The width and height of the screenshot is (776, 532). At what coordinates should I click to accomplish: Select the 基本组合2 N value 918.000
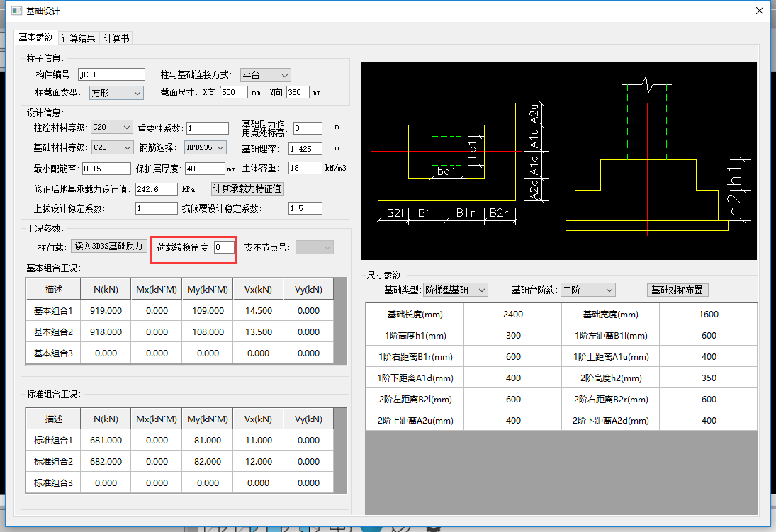106,332
